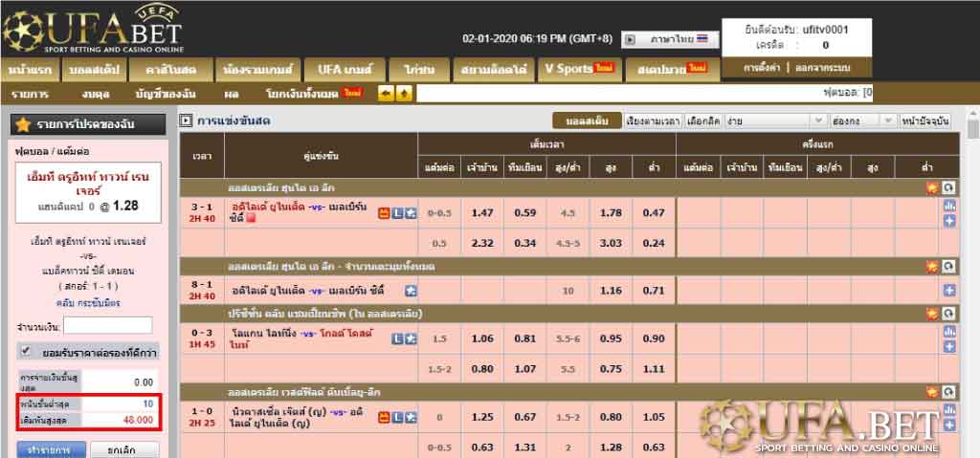Screen dimensions: 980x458
Task: Click refresh icon on third league header
Action: click(948, 313)
